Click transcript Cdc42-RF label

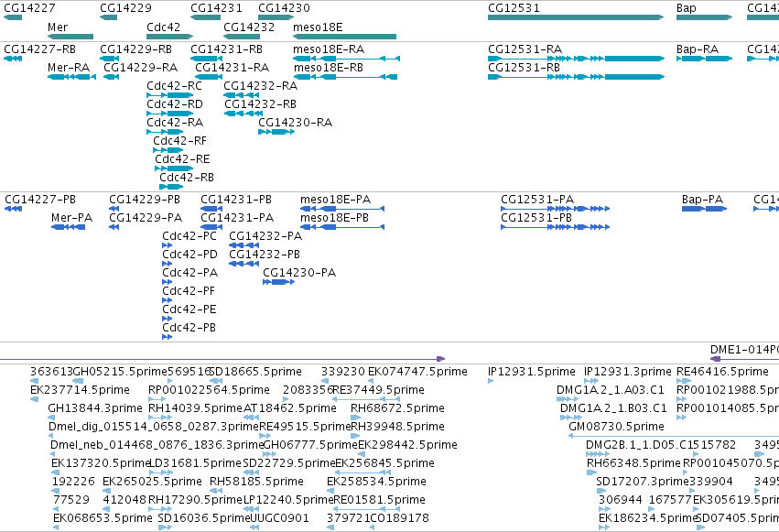(179, 141)
